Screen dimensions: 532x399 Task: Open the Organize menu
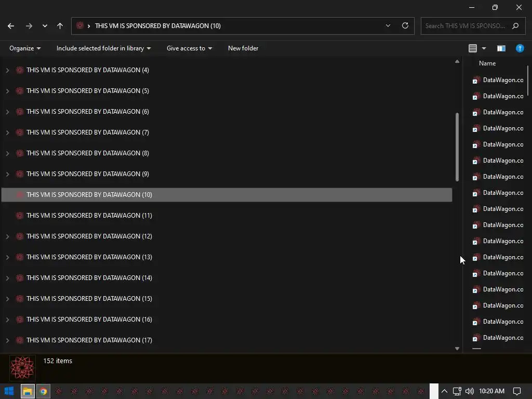point(25,48)
